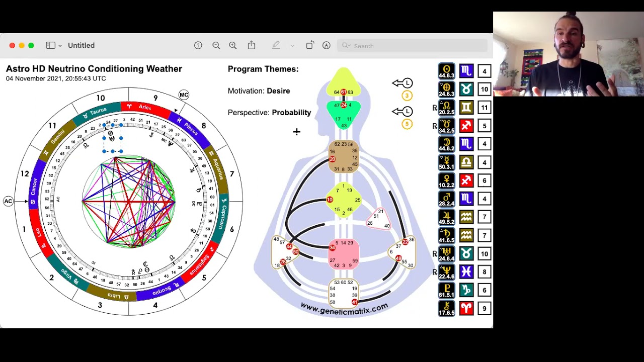
Task: Open the www.geneticmatrix.com link text
Action: pos(344,308)
